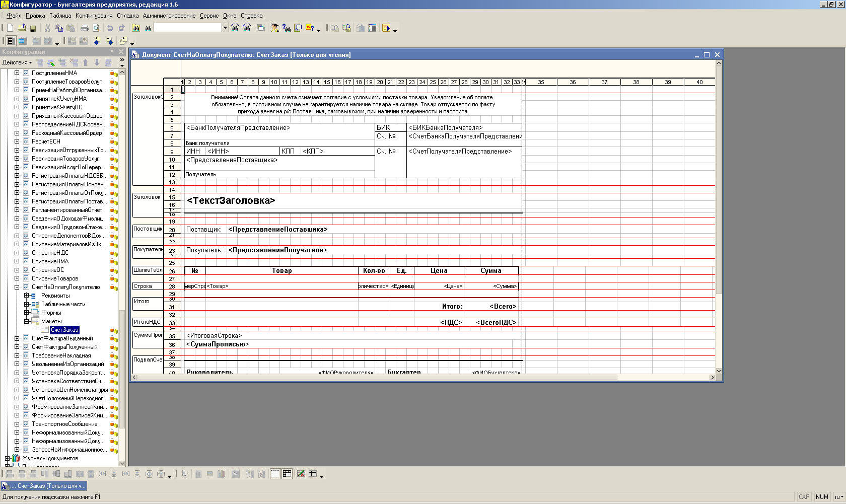The image size is (846, 504).
Task: Collapse the Макеты tree node
Action: click(27, 321)
